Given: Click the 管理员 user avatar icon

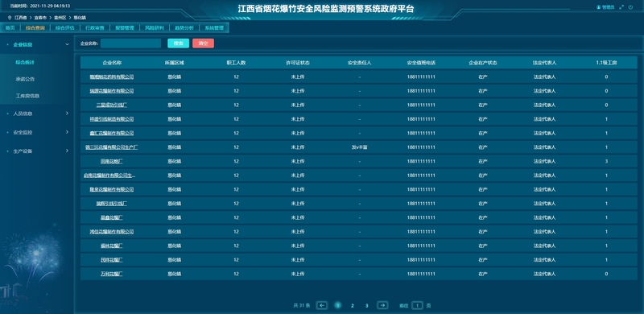Looking at the screenshot, I should [x=598, y=7].
